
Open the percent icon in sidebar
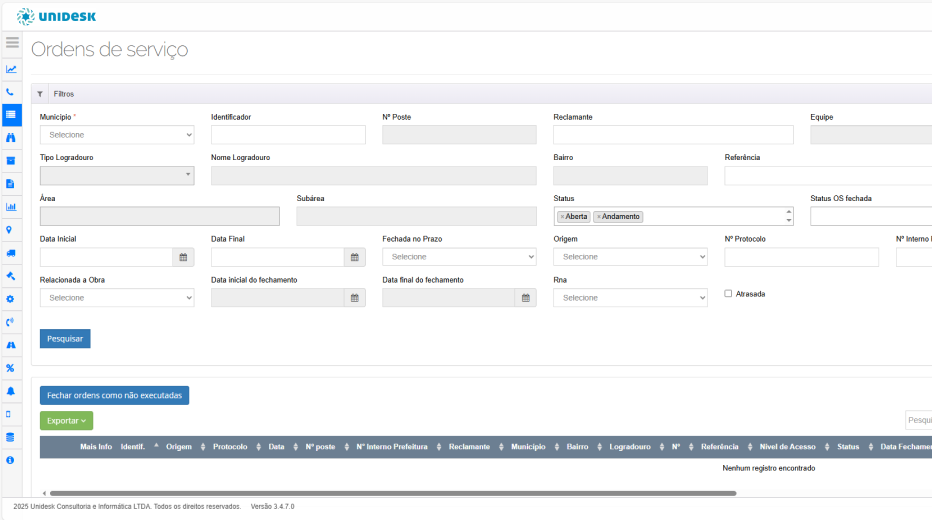coord(11,368)
